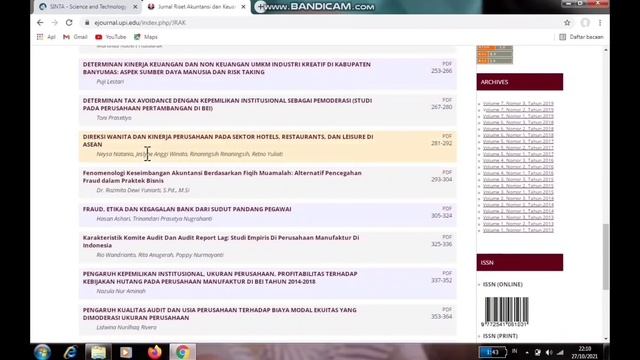Open PDF for pages 253-266
The width and height of the screenshot is (640, 360).
447,64
